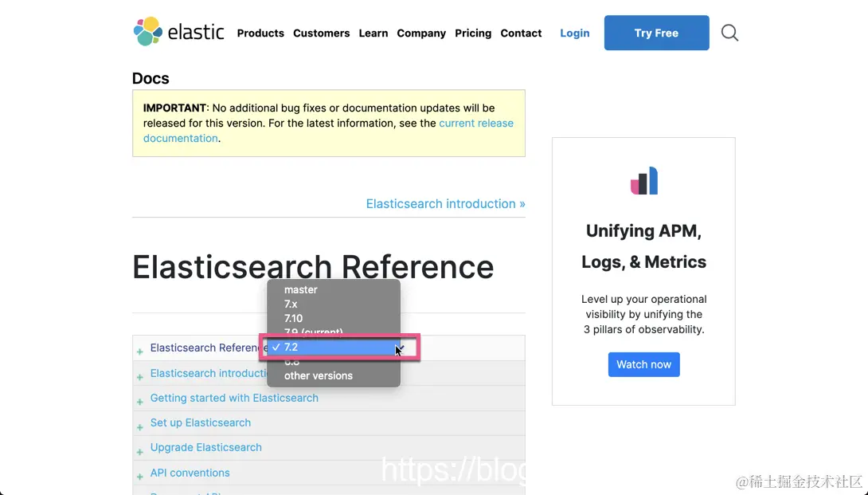Open the Company menu
The image size is (868, 495).
tap(421, 33)
